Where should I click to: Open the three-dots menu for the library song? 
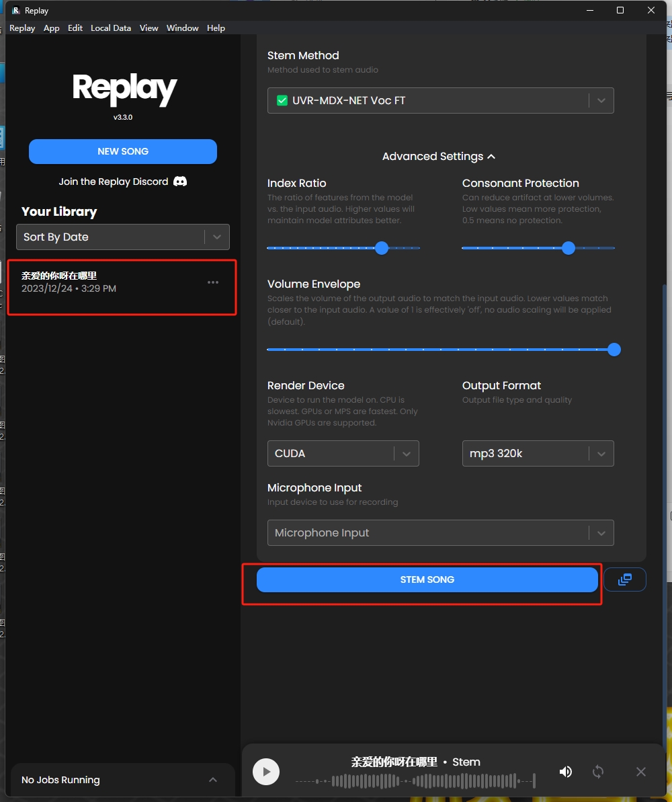[213, 282]
